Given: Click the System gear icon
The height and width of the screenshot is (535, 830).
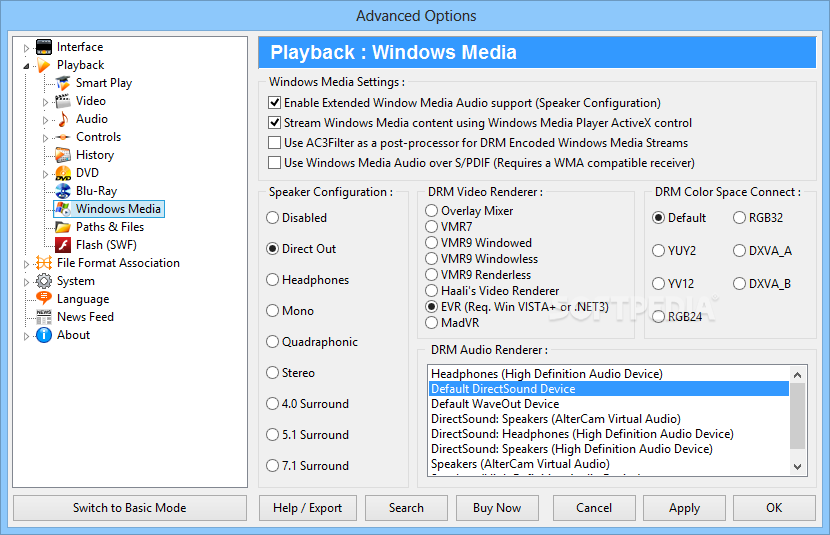Looking at the screenshot, I should [x=44, y=281].
